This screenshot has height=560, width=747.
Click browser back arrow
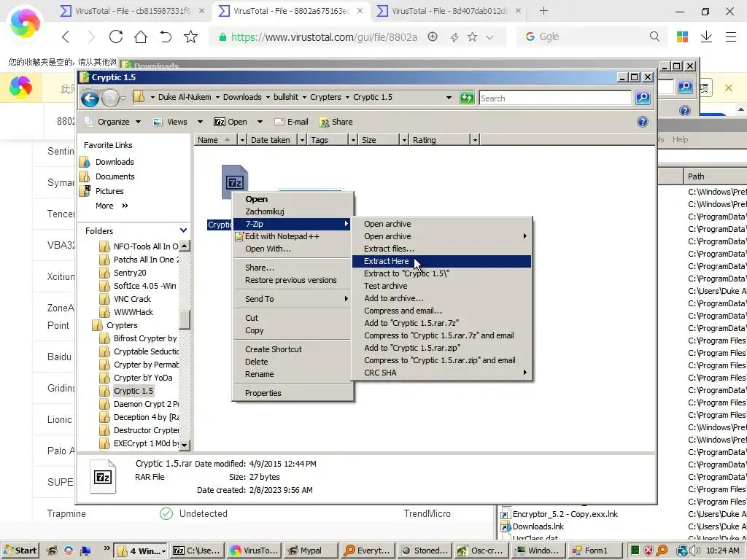click(x=66, y=36)
